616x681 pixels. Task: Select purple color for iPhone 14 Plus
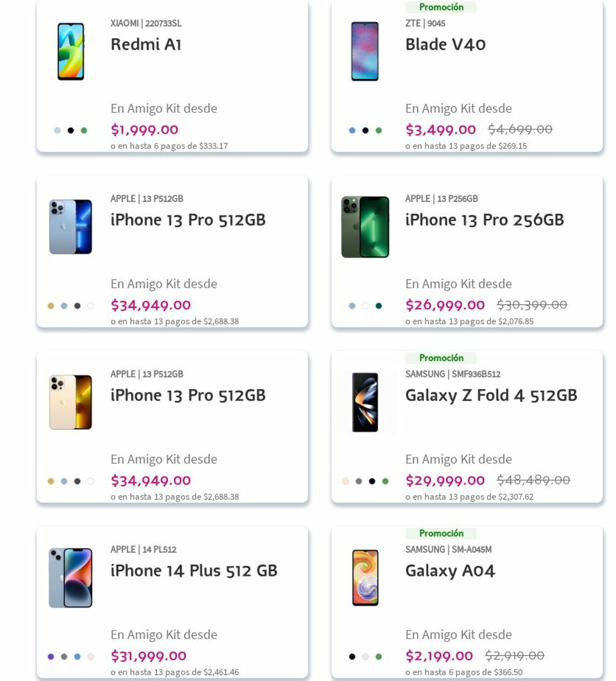pyautogui.click(x=51, y=657)
